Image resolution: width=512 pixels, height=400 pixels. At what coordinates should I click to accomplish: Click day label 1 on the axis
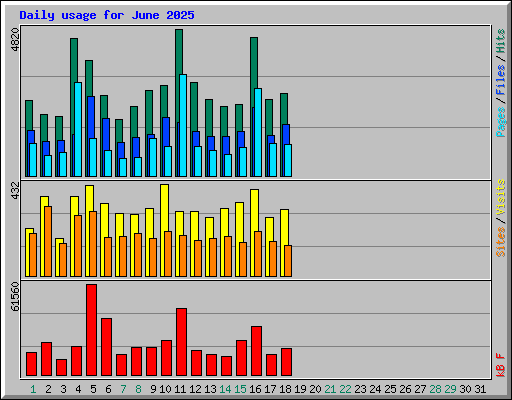33,389
